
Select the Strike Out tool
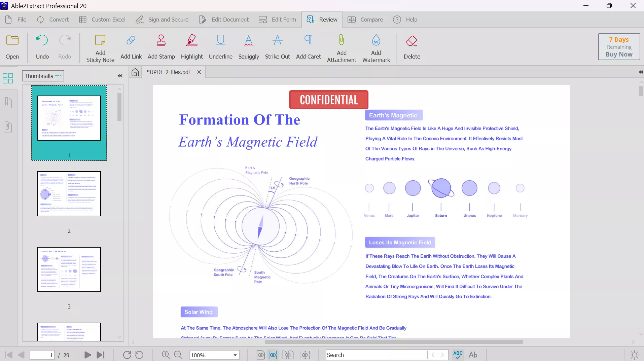click(x=277, y=46)
